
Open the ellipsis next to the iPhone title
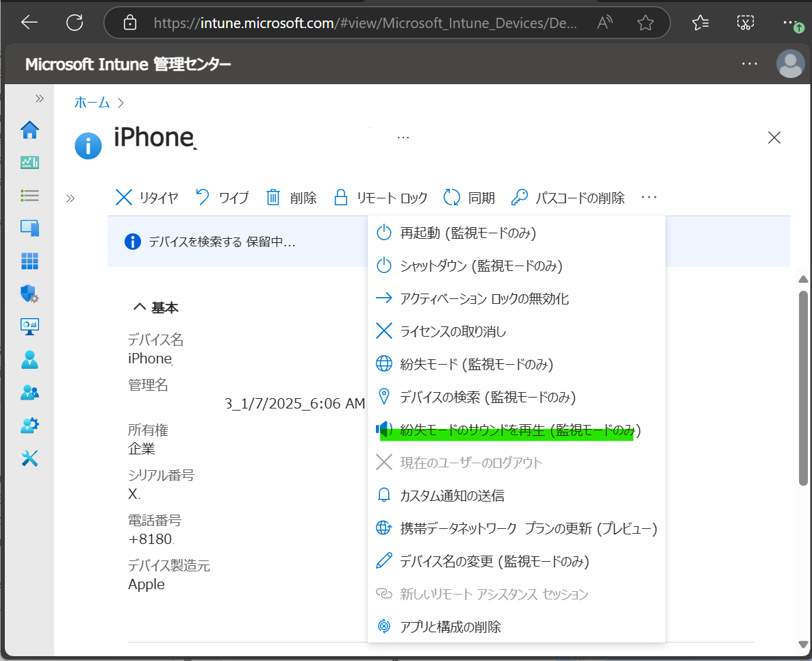pyautogui.click(x=403, y=138)
